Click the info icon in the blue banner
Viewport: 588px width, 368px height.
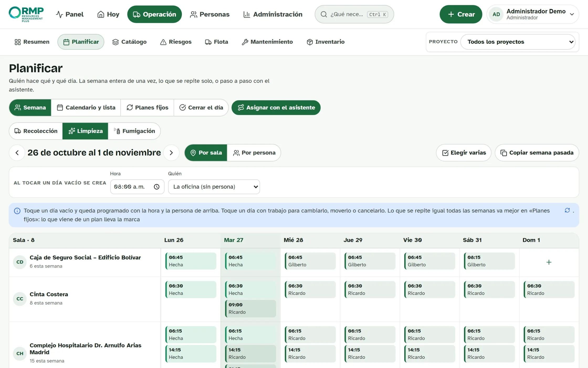[17, 211]
